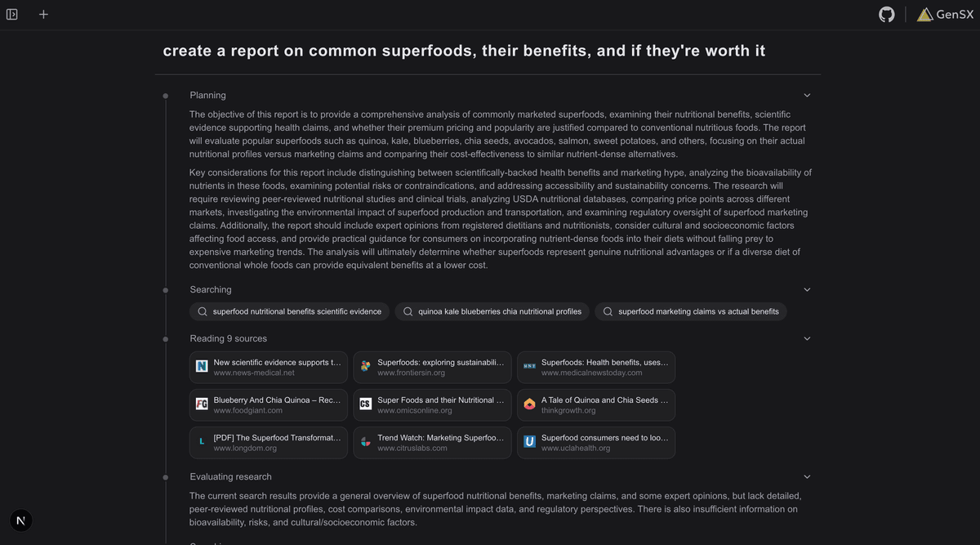
Task: Open the longdom.org PDF Superfood source
Action: [269, 443]
